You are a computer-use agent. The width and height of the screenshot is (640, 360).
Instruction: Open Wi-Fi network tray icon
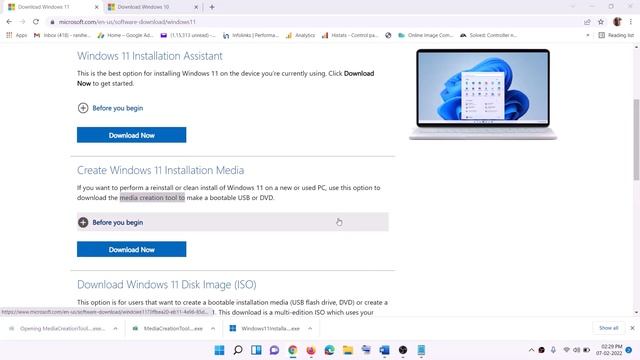[567, 350]
